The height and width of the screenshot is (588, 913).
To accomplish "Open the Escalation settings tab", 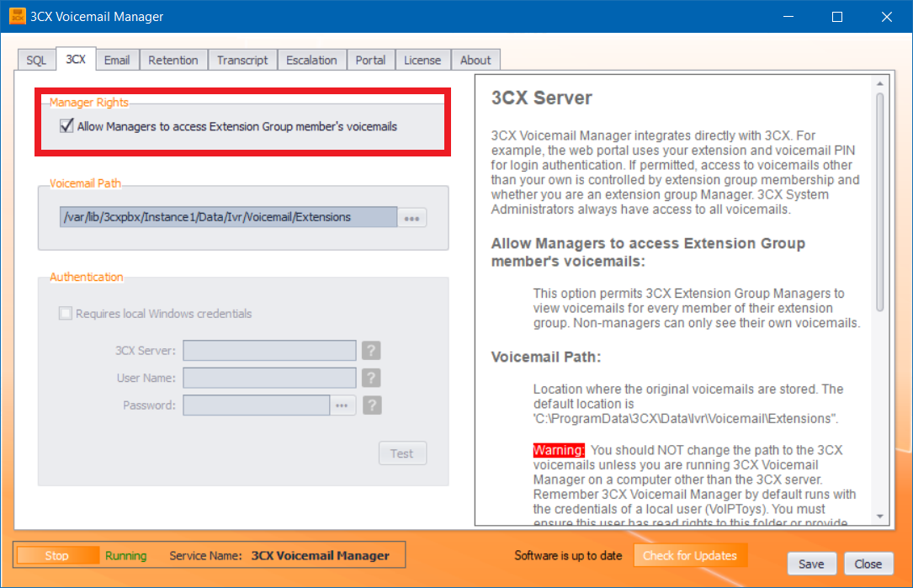I will [x=311, y=59].
